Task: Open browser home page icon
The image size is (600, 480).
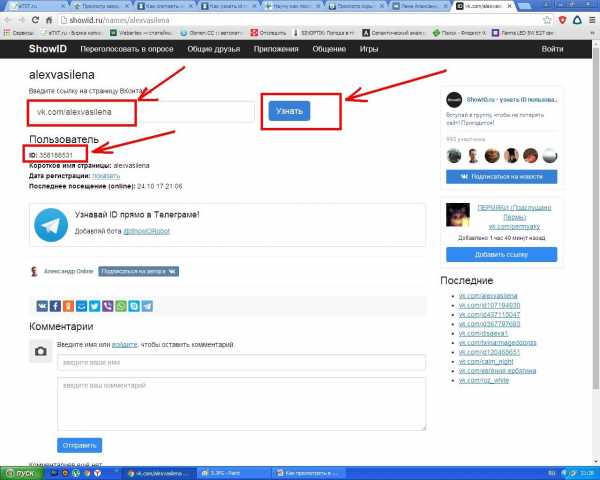Action: coord(49,20)
